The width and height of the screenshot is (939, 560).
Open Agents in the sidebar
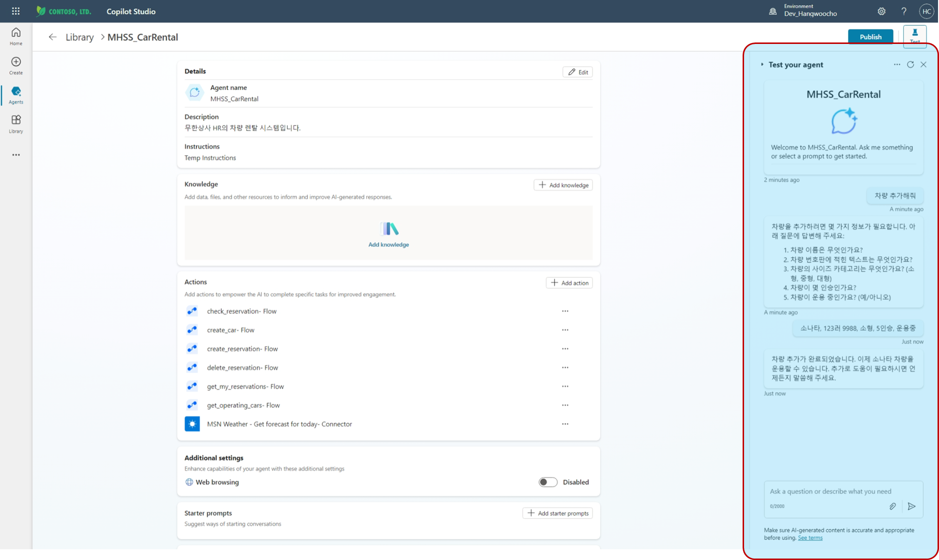coord(16,95)
